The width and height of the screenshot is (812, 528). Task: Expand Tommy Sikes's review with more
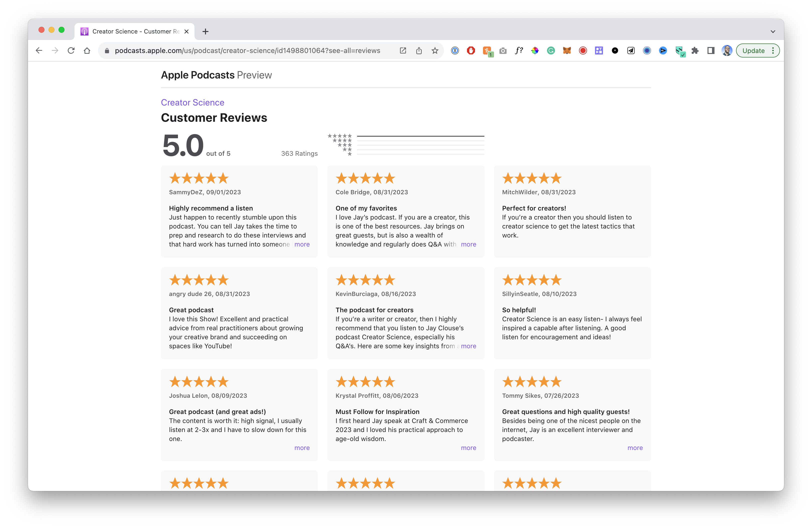(635, 447)
